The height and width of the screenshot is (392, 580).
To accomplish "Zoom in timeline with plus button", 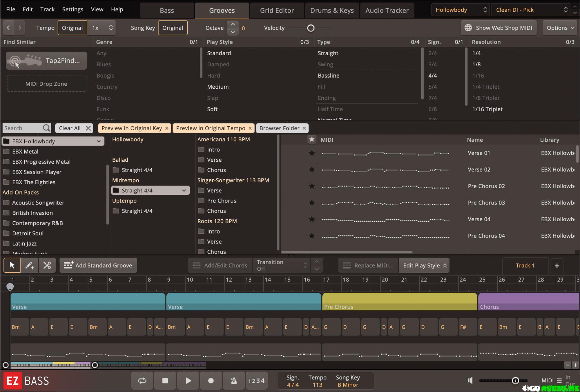I will pyautogui.click(x=575, y=365).
